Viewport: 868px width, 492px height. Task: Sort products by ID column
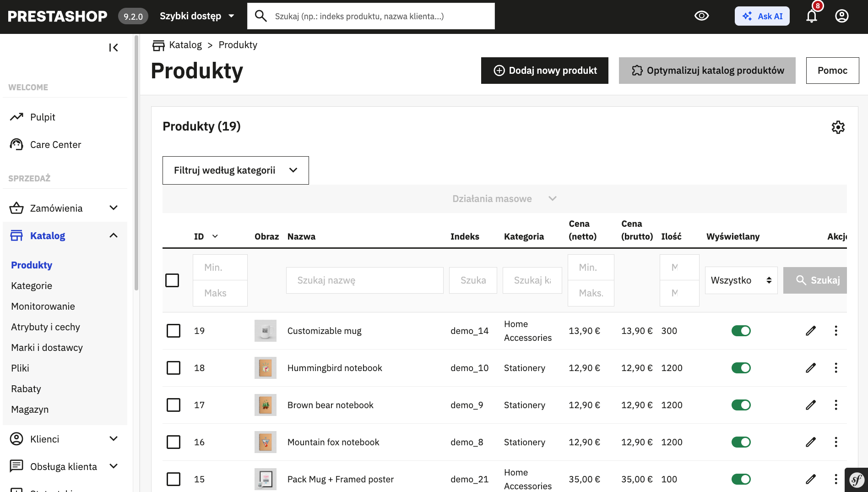[206, 236]
